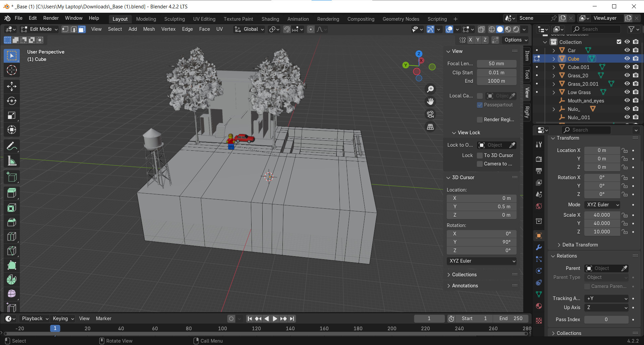Click the Clip End 1000 m field

pos(496,81)
